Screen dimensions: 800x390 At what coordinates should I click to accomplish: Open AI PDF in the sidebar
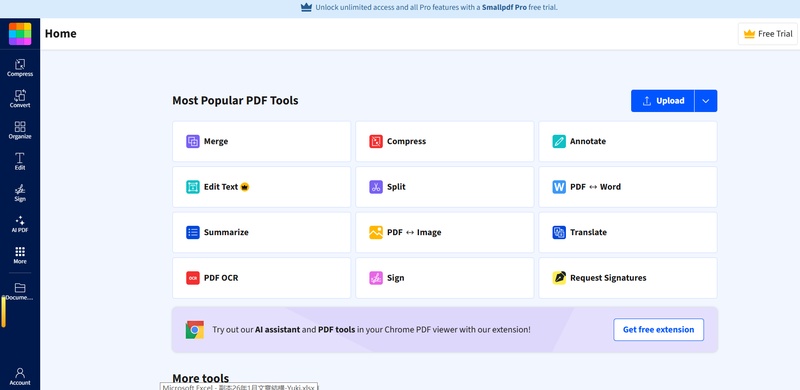tap(20, 224)
